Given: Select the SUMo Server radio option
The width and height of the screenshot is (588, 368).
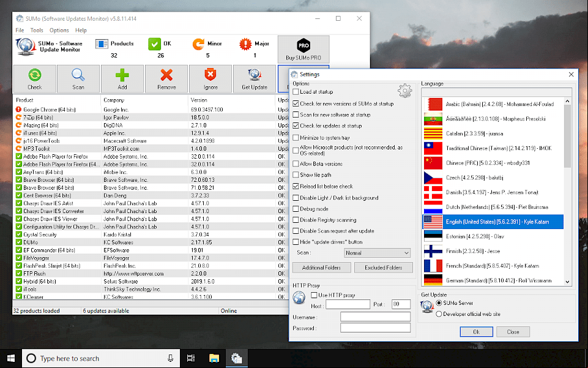Looking at the screenshot, I should (x=439, y=302).
